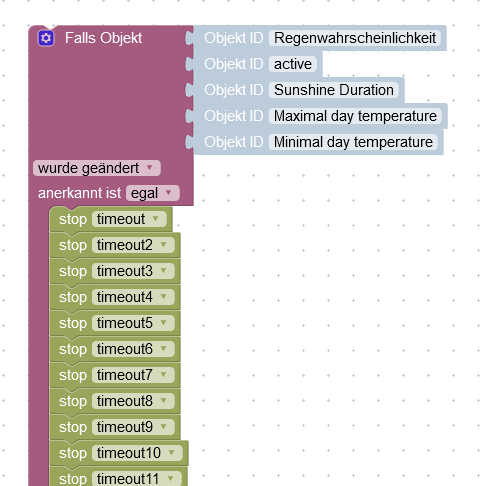Click 'Objekt ID' label beside Maximal day temperature

pos(234,116)
